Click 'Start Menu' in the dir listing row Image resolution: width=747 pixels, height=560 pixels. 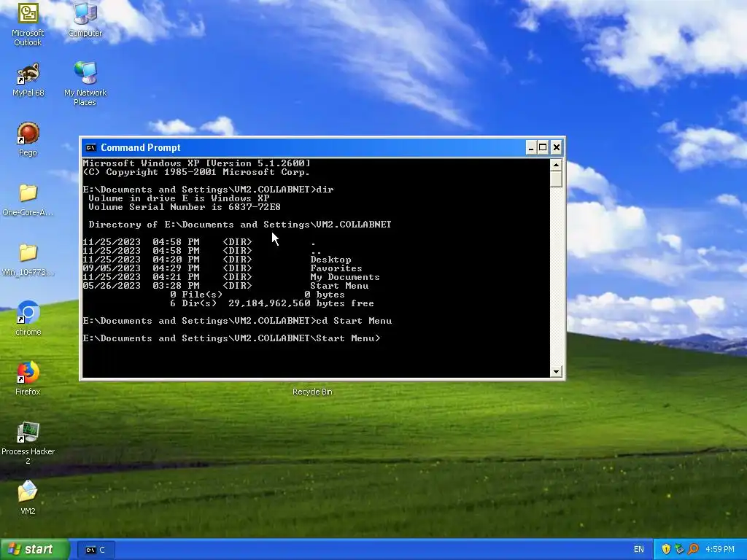click(x=339, y=286)
